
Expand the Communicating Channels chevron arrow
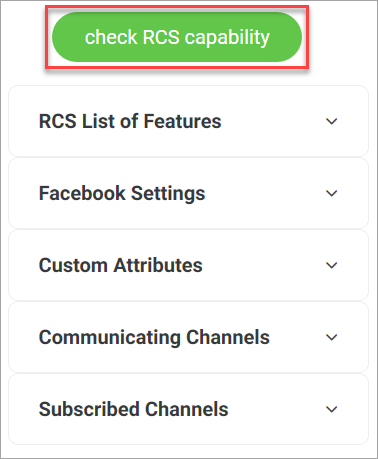point(331,337)
